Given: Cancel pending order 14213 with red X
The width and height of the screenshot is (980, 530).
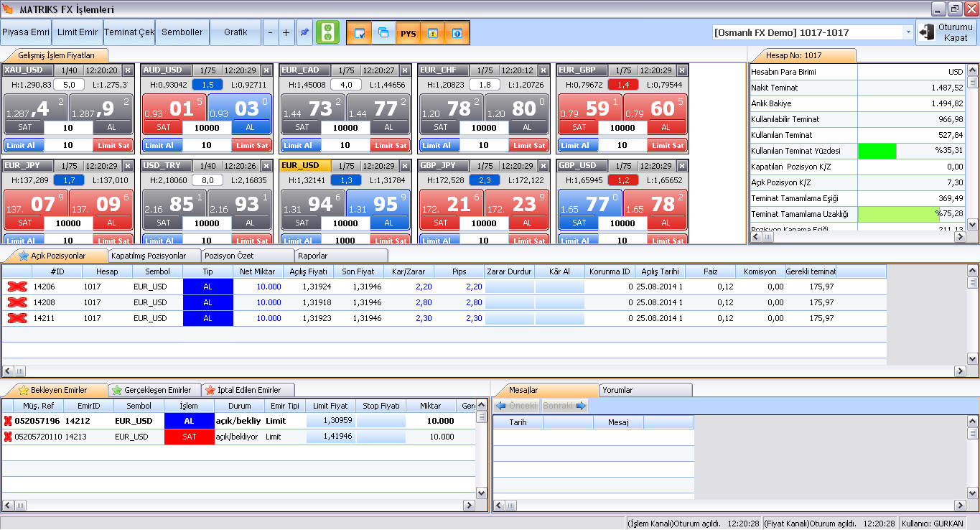Looking at the screenshot, I should pyautogui.click(x=8, y=437).
